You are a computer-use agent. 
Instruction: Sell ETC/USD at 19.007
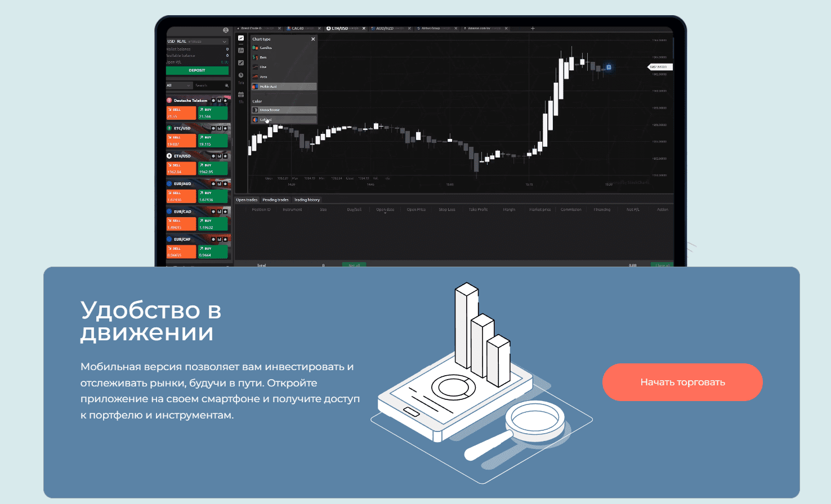click(181, 141)
